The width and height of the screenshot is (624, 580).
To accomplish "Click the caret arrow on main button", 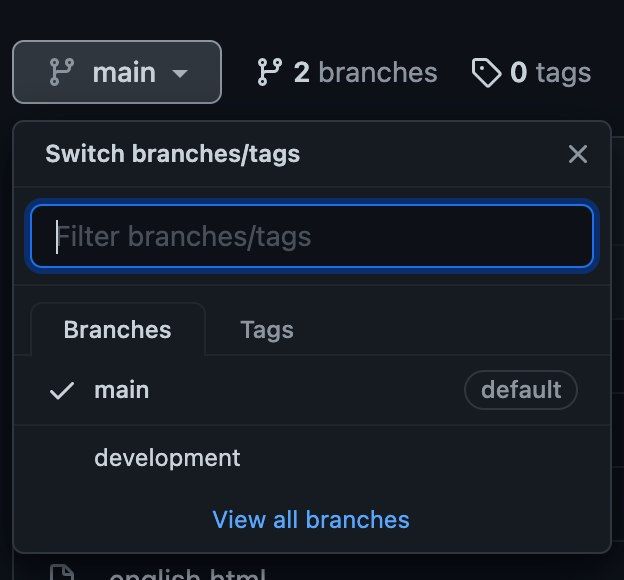I will [x=180, y=74].
